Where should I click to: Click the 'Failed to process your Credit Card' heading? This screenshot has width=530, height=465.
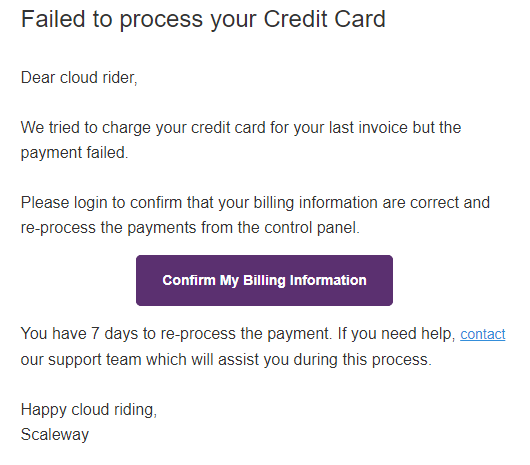tap(203, 20)
